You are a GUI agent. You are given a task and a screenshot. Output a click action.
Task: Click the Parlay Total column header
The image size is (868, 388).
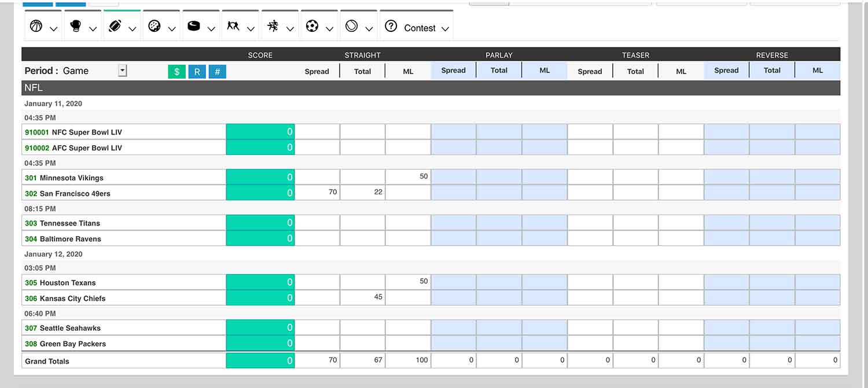[x=499, y=71]
